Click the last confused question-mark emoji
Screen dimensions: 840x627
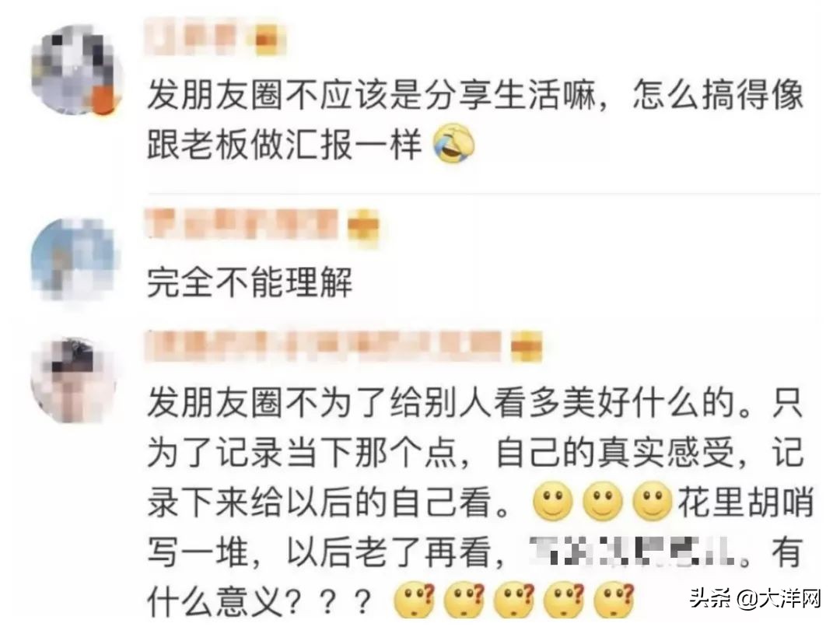614,599
